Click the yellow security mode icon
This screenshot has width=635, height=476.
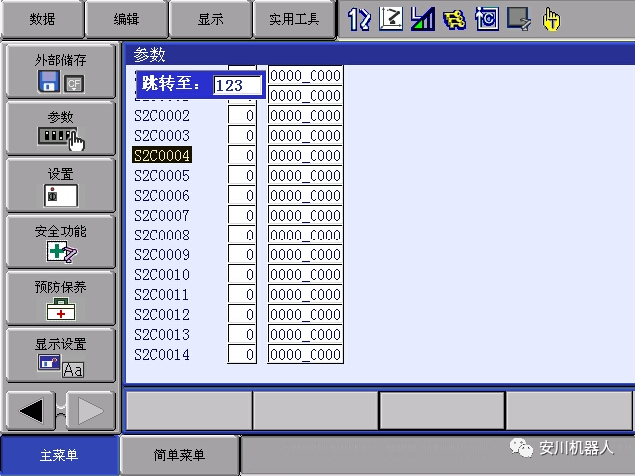(454, 20)
